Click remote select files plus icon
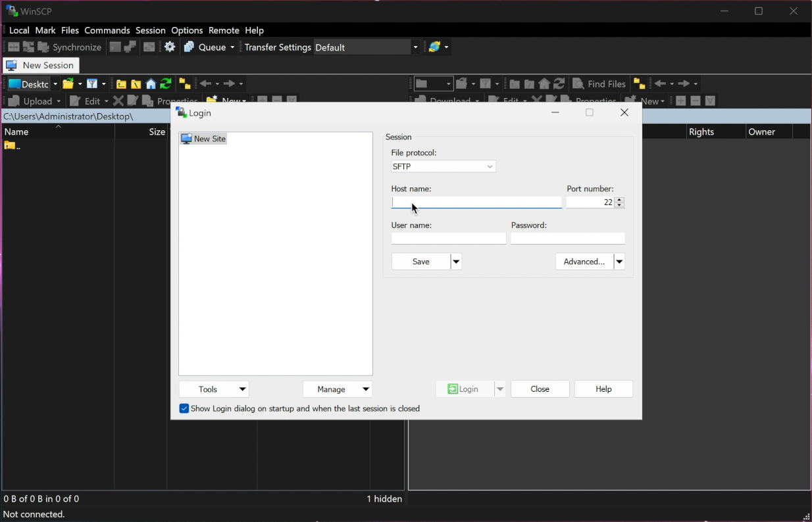 tap(681, 101)
